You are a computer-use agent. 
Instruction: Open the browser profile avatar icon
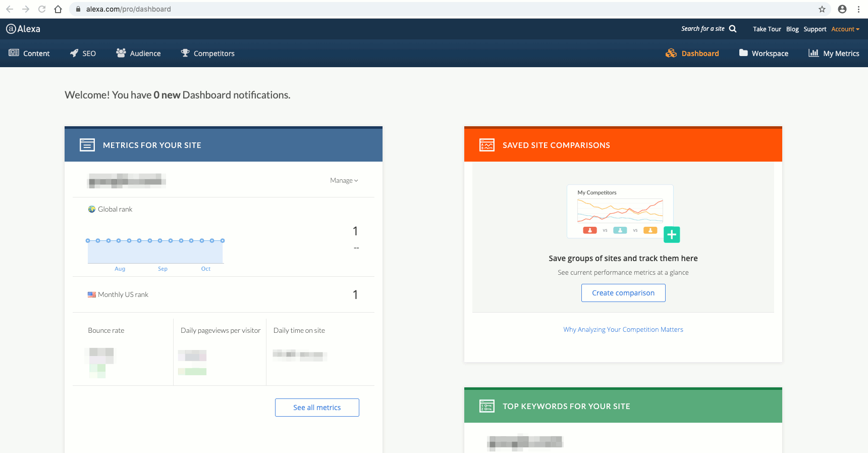(x=842, y=9)
